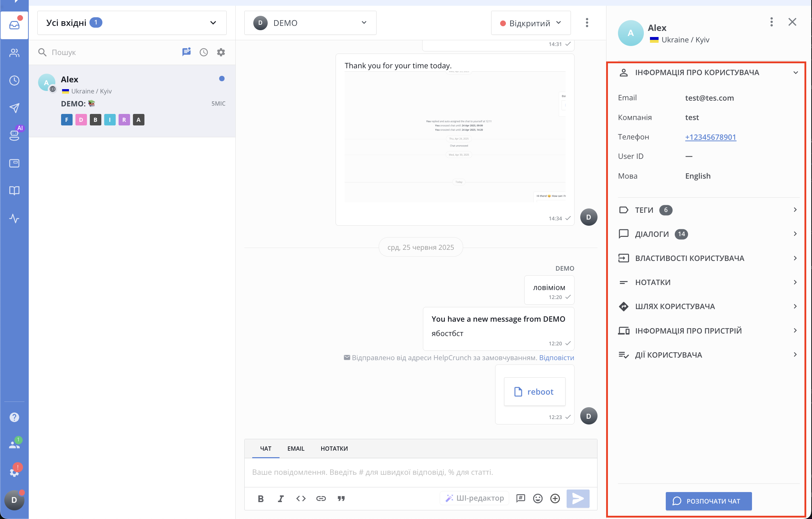Viewport: 812px width, 519px height.
Task: Open the Contacts icon in left sidebar
Action: click(x=14, y=53)
